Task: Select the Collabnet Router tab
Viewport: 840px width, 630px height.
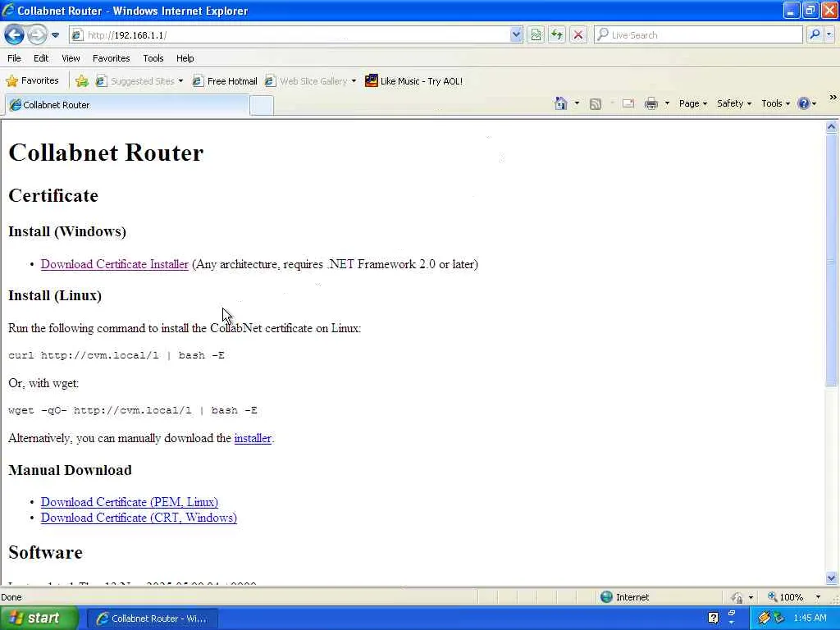Action: tap(127, 105)
